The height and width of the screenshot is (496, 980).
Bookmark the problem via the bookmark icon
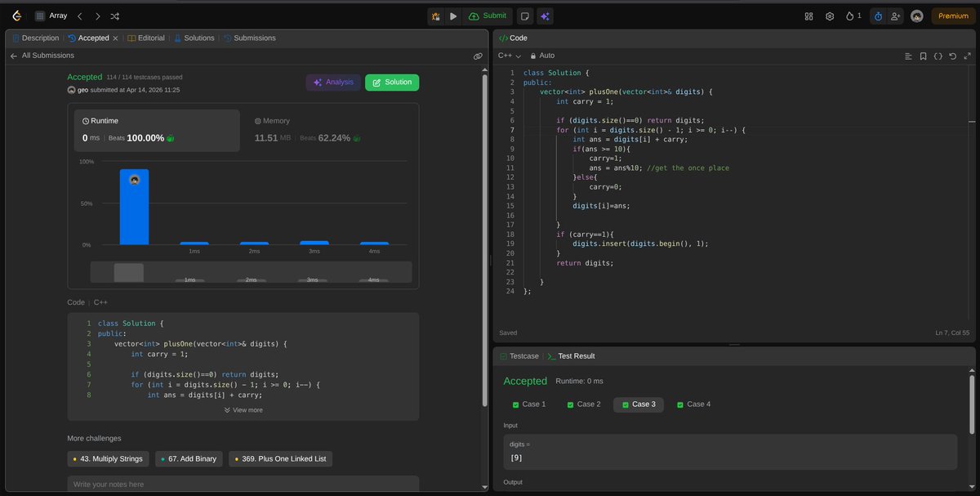pos(924,56)
